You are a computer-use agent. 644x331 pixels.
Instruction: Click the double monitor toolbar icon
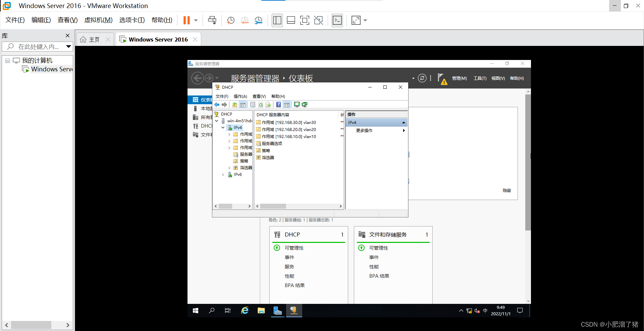coord(305,105)
